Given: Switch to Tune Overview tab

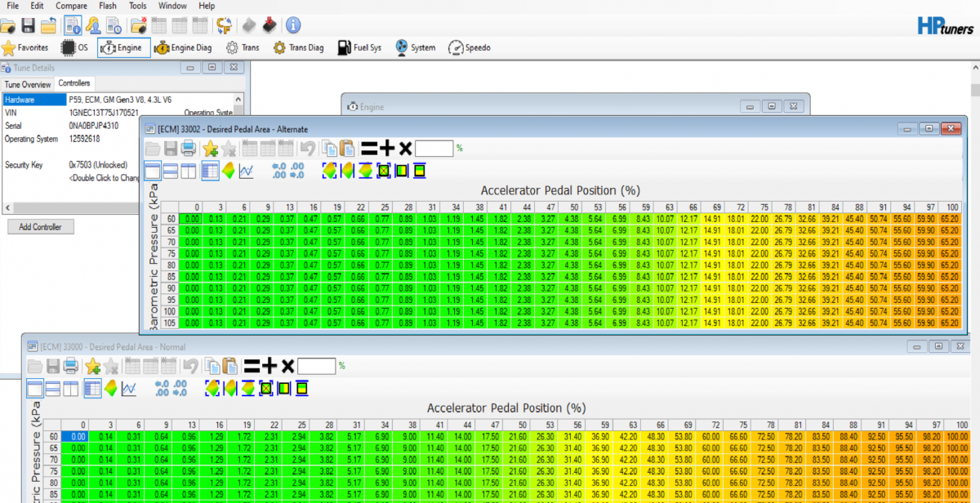Looking at the screenshot, I should point(27,84).
